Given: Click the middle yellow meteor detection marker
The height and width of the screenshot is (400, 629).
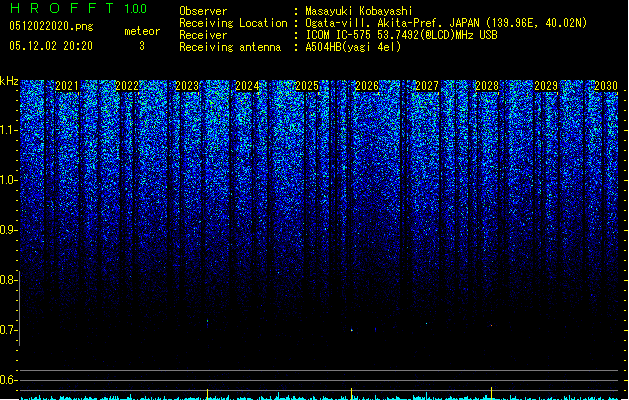Looking at the screenshot, I should pyautogui.click(x=351, y=394).
